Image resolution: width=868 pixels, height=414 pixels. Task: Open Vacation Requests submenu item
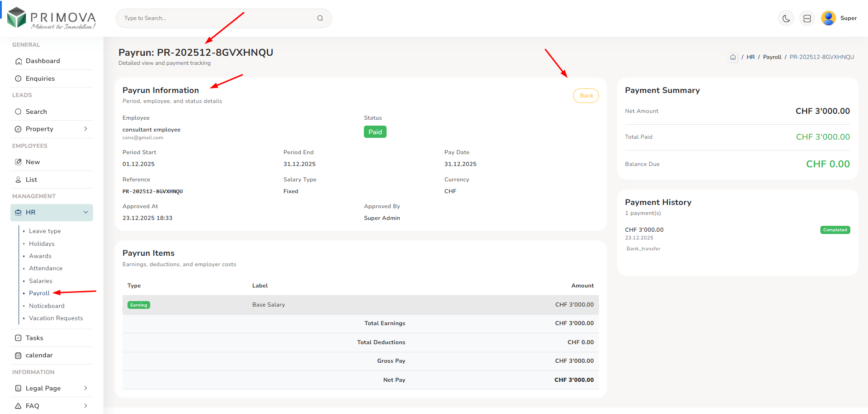coord(56,318)
